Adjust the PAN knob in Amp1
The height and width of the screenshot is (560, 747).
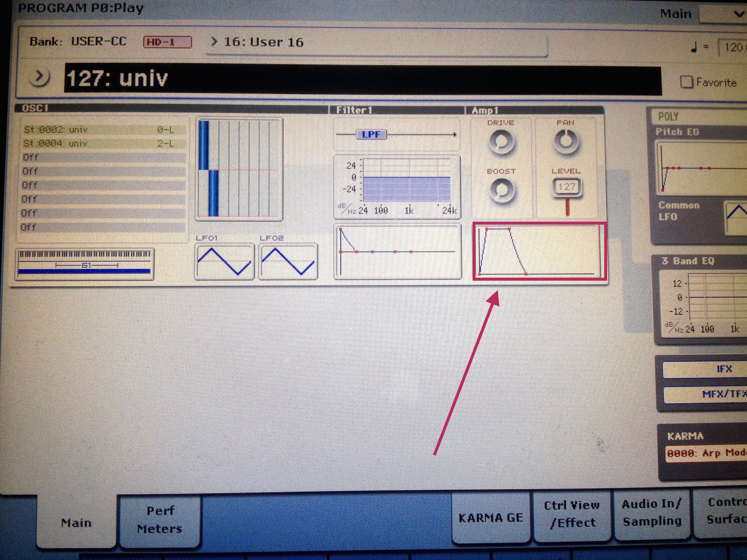[566, 141]
